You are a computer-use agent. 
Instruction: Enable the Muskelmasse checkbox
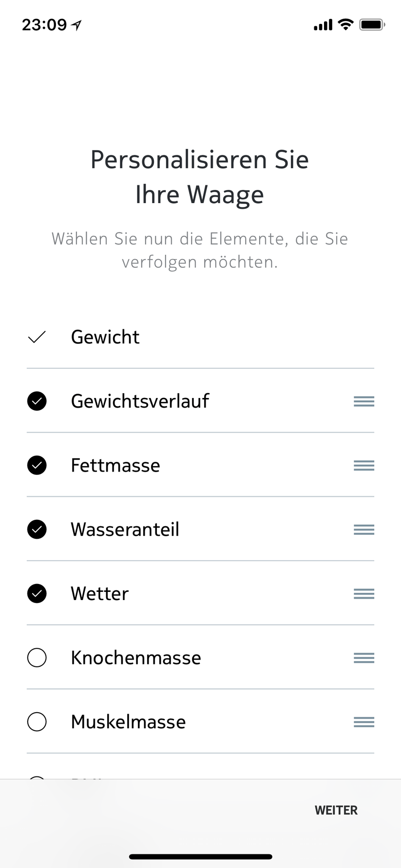click(x=37, y=722)
